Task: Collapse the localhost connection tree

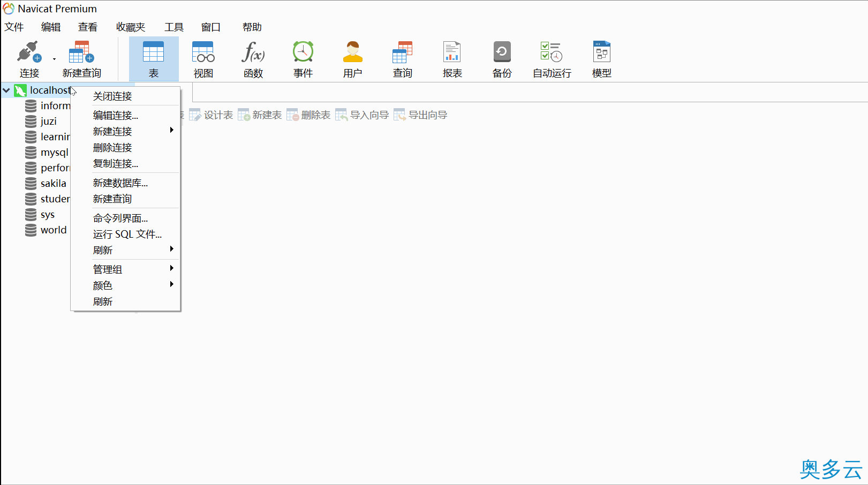Action: 6,90
